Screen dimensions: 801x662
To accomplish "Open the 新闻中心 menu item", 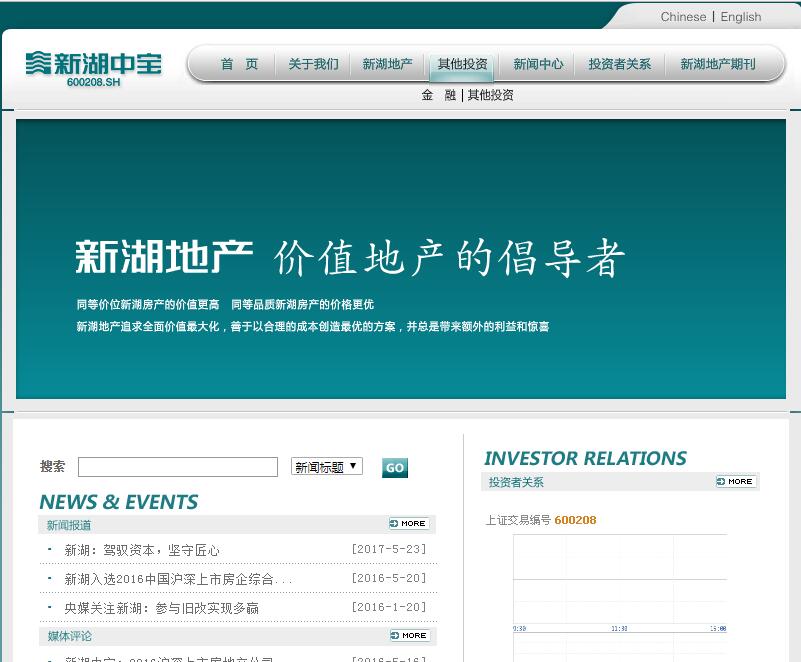I will pyautogui.click(x=538, y=64).
